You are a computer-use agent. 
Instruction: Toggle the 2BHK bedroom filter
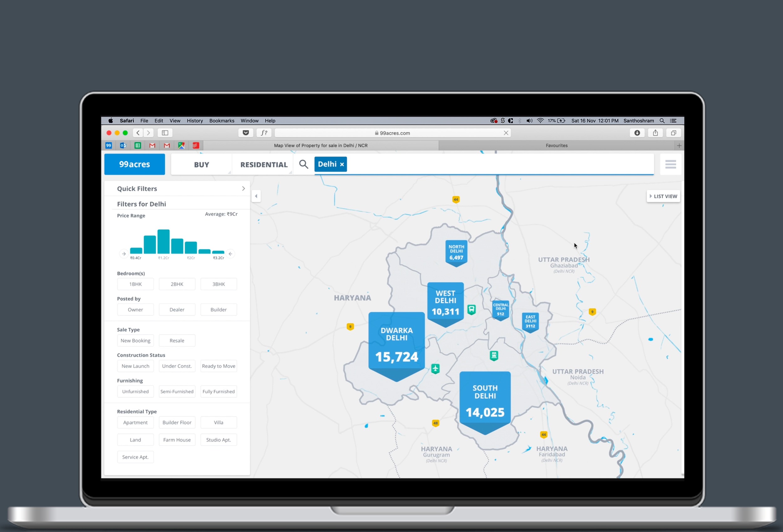click(177, 284)
